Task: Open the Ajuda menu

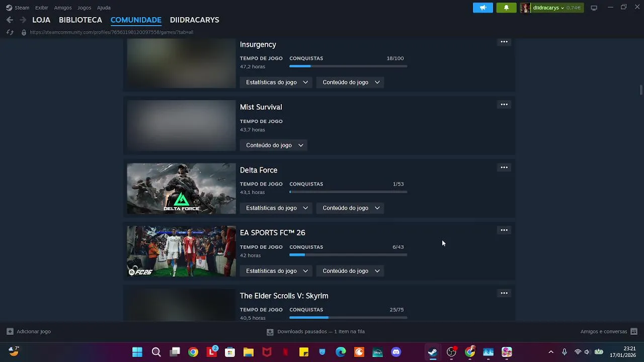Action: pos(104,8)
